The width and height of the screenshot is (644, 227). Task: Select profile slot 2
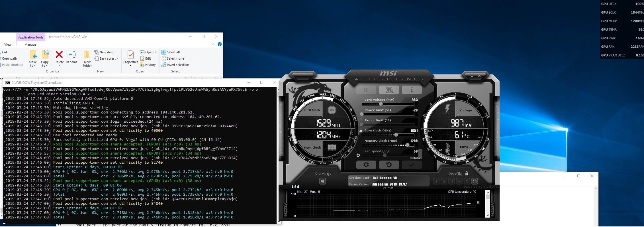(x=444, y=181)
